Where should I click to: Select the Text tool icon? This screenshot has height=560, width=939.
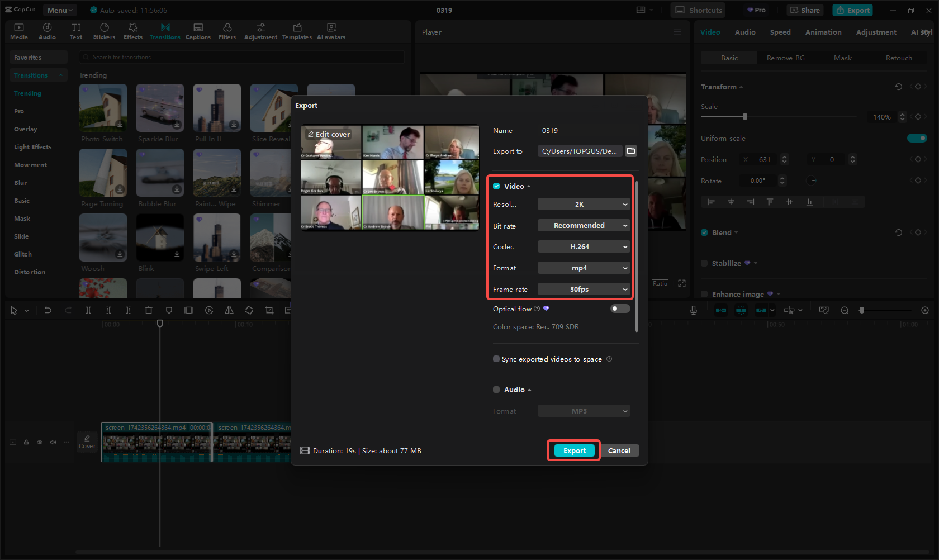click(76, 31)
